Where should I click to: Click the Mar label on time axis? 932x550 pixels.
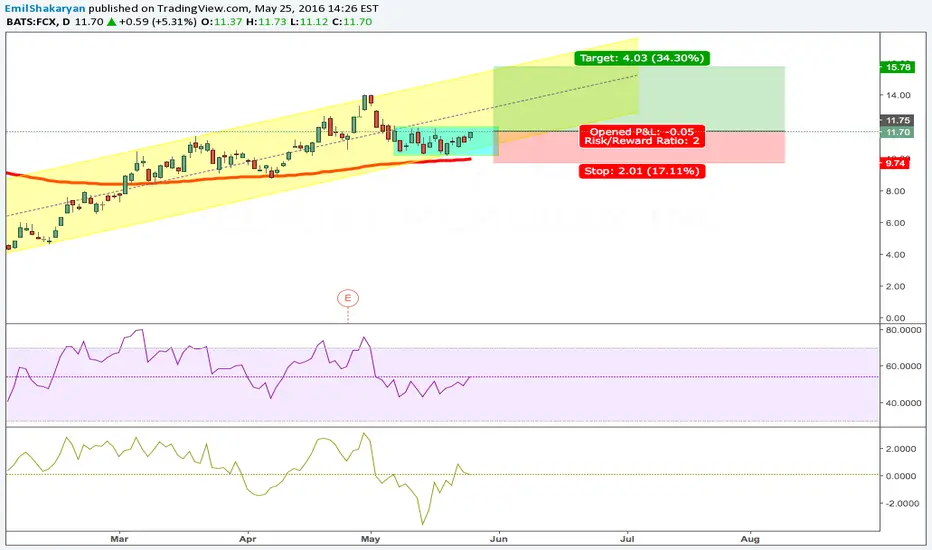click(x=119, y=539)
